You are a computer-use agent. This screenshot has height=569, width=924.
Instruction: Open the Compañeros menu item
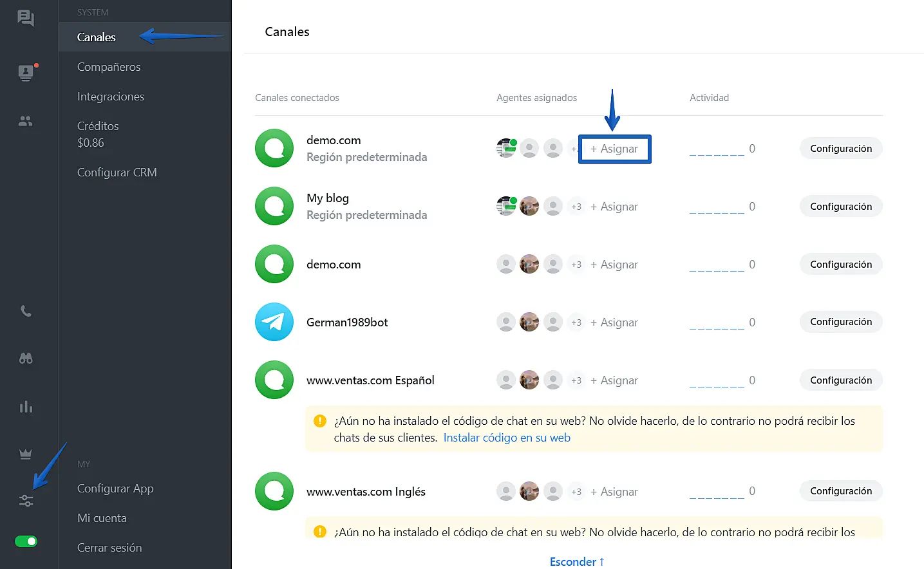pos(109,67)
